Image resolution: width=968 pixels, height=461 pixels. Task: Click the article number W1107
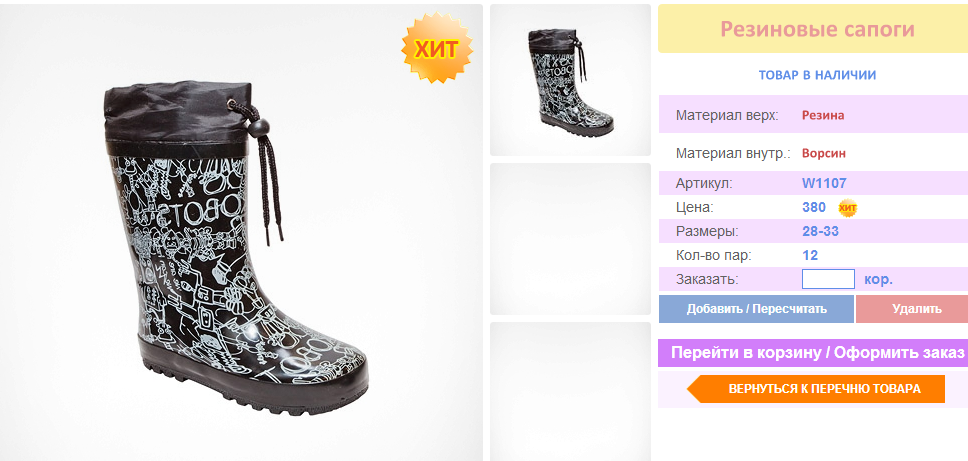(x=824, y=183)
